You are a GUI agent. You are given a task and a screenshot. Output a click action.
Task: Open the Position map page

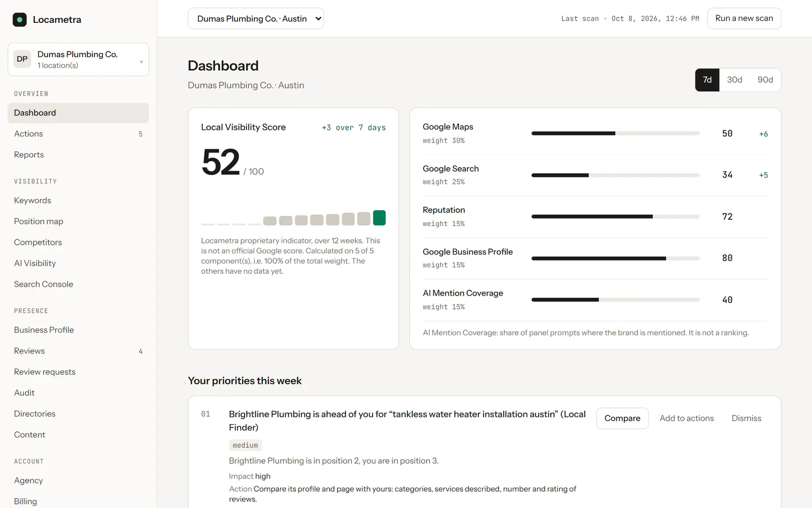(x=78, y=221)
